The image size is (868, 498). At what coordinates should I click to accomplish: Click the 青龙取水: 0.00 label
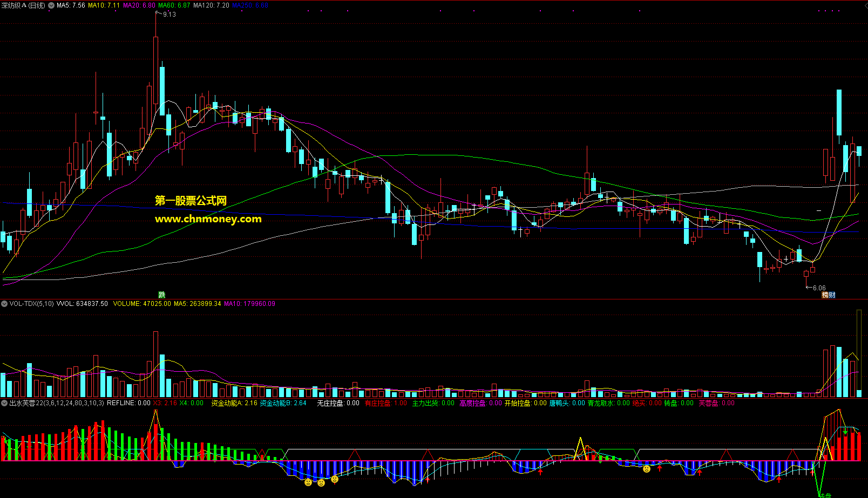(608, 403)
